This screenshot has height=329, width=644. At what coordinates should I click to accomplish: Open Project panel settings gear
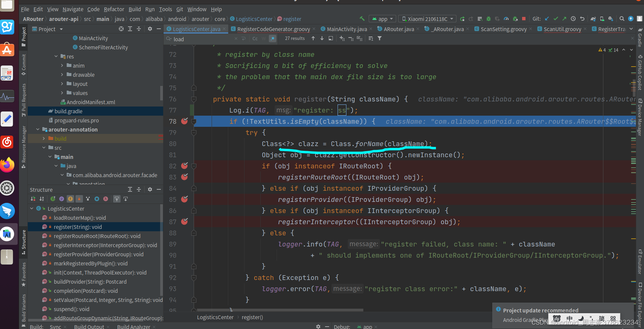click(x=150, y=29)
